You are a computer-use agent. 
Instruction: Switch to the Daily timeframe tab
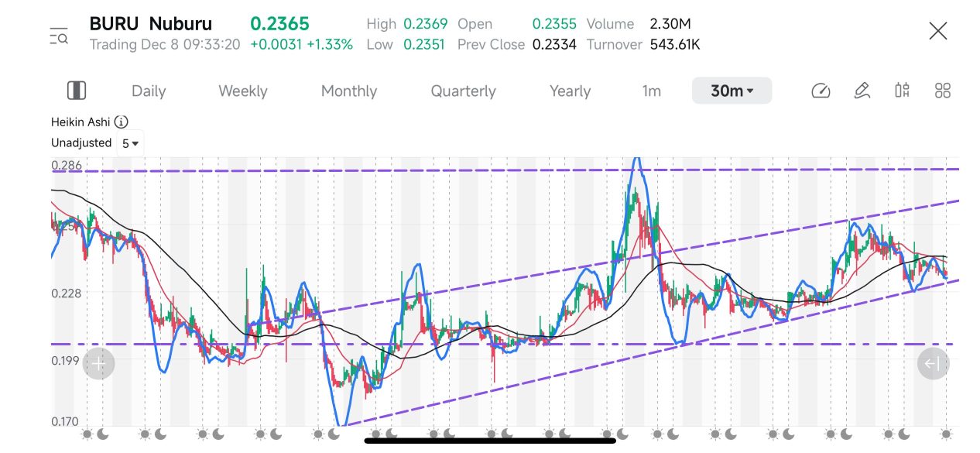click(x=149, y=91)
